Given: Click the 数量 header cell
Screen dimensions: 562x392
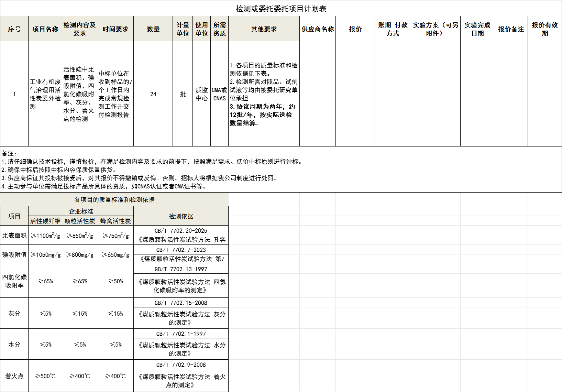Looking at the screenshot, I should (153, 29).
